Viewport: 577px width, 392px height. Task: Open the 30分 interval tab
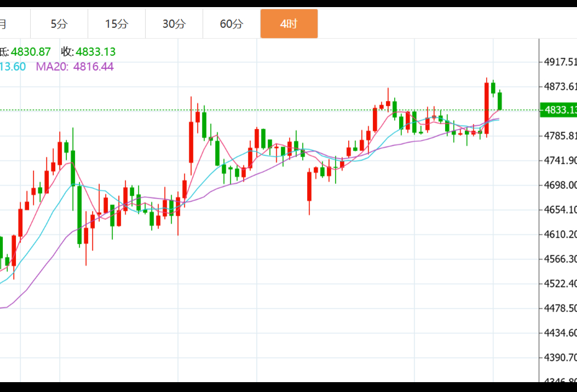click(x=174, y=24)
